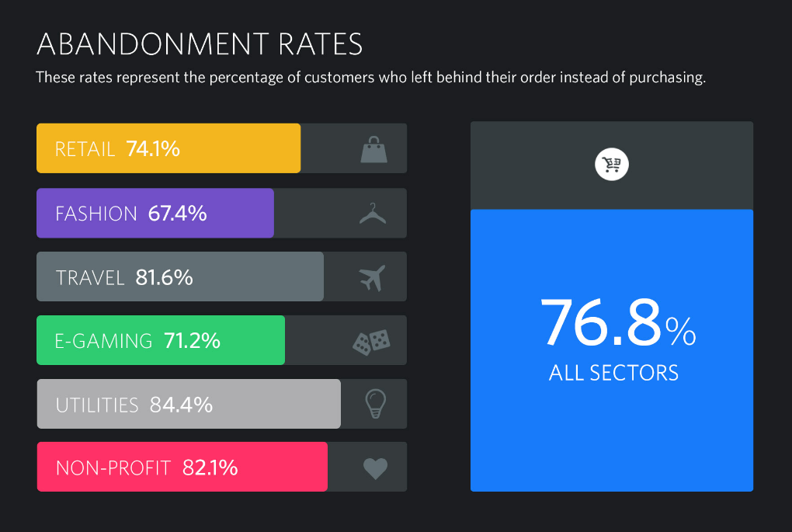
Task: Click the shopping cart icon
Action: coord(612,165)
